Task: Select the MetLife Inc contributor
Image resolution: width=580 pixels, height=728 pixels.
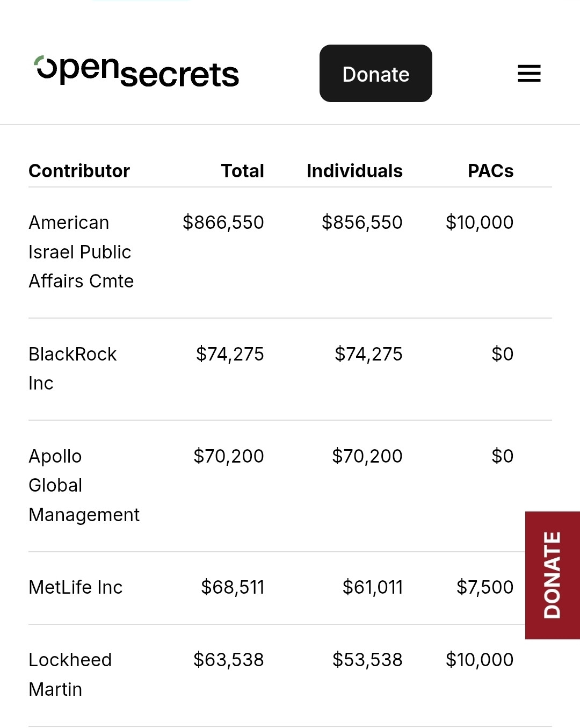Action: click(76, 587)
